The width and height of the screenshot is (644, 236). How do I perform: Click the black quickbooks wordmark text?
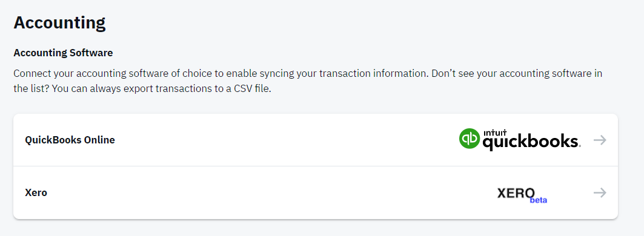click(x=531, y=142)
